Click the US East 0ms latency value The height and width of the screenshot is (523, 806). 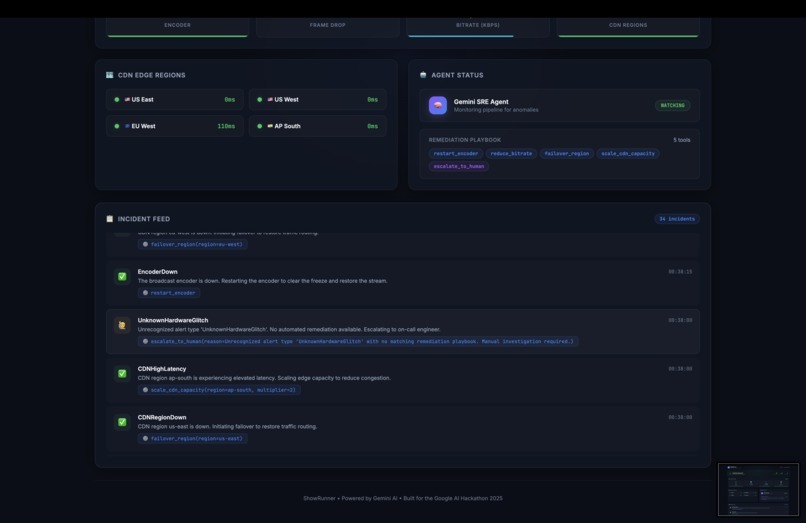(230, 100)
